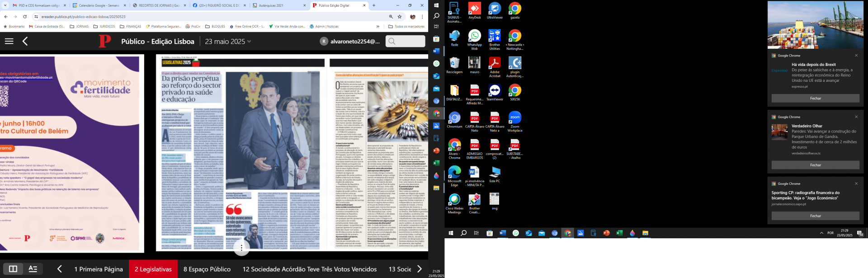
Task: Select the Cisco Webex Meetings desktop icon
Action: tap(454, 203)
